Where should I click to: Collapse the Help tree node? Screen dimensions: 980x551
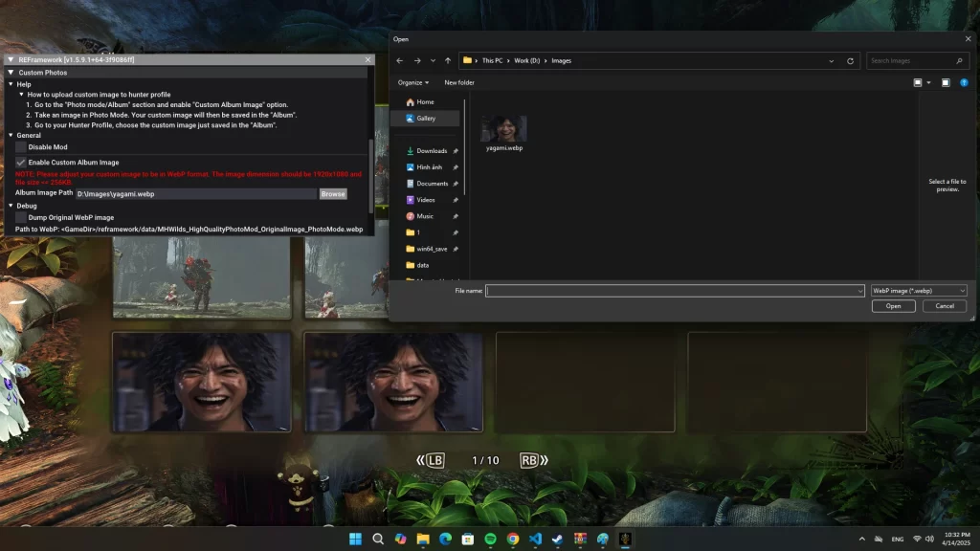click(x=11, y=84)
